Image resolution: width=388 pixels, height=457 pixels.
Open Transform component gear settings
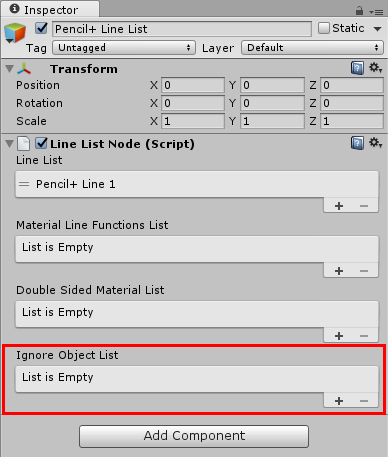[375, 68]
